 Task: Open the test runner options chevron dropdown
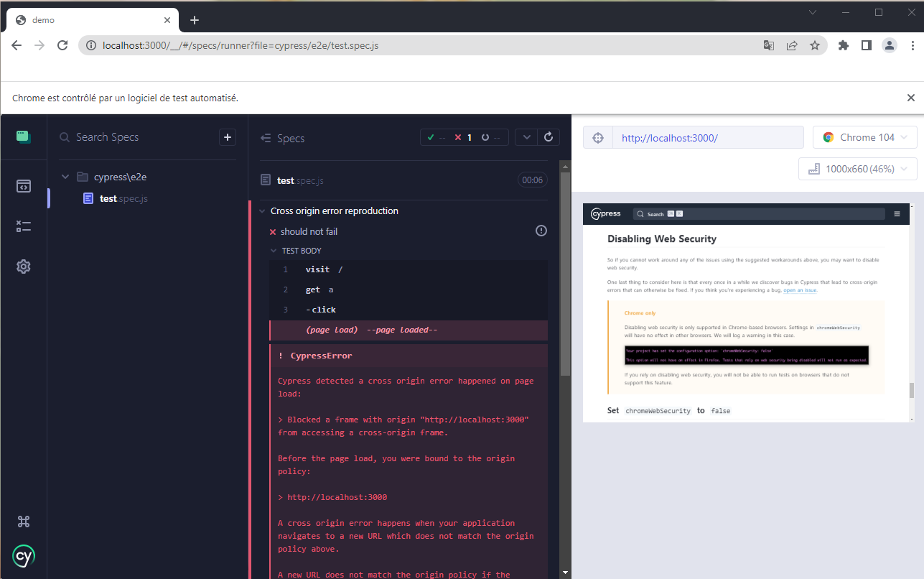coord(527,137)
